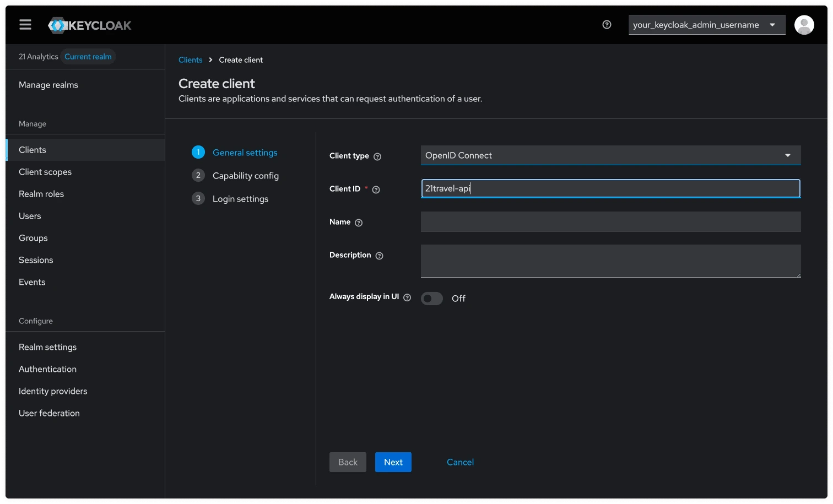Expand the admin username dropdown
The image size is (833, 504).
pos(772,24)
